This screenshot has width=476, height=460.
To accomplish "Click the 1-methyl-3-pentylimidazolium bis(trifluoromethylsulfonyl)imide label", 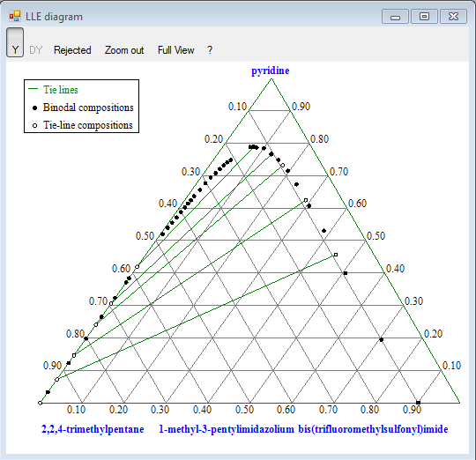I will pyautogui.click(x=303, y=429).
